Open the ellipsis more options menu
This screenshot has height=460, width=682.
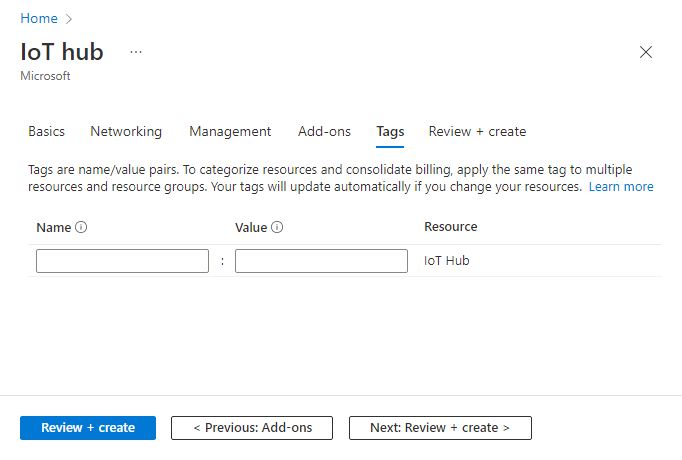point(136,52)
